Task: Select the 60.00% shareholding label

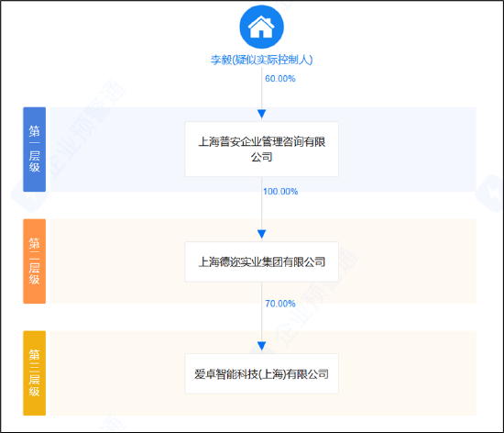Action: [280, 79]
